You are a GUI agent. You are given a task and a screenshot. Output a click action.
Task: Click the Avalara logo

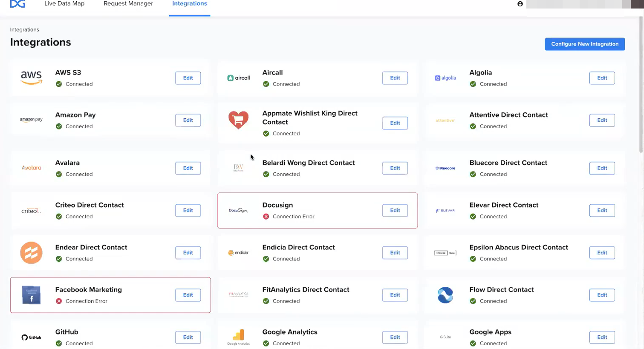(32, 168)
